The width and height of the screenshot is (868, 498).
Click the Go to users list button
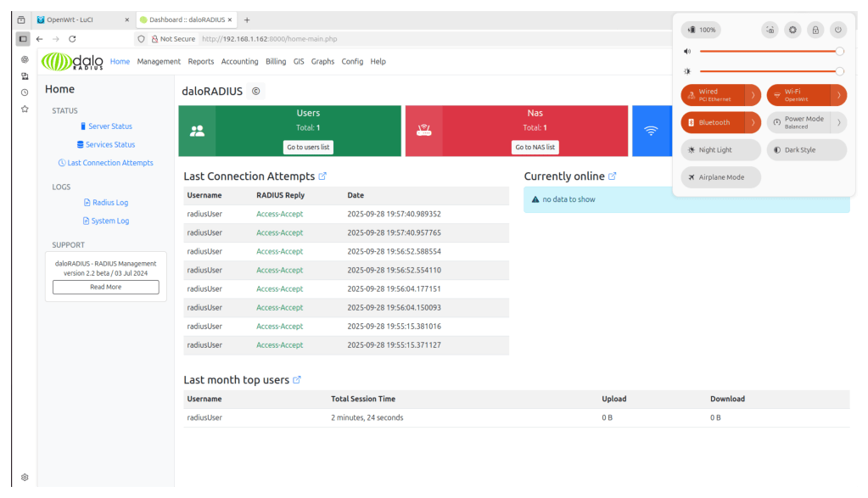(x=308, y=147)
